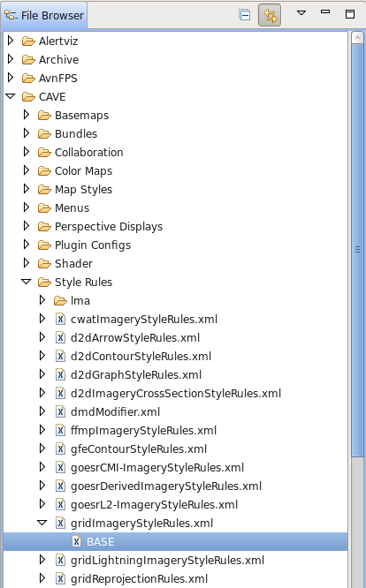Screen dimensions: 366x588
Task: Toggle the Link with Editor button
Action: 270,15
